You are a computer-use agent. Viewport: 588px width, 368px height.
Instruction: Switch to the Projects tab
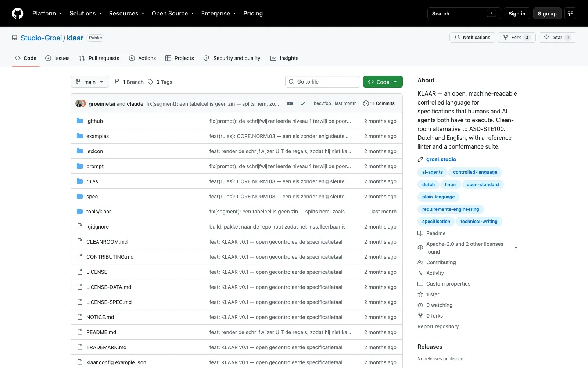pos(180,58)
